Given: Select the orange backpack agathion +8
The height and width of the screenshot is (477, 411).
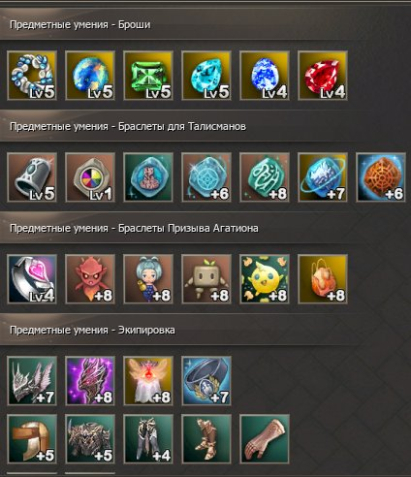Looking at the screenshot, I should click(x=323, y=279).
